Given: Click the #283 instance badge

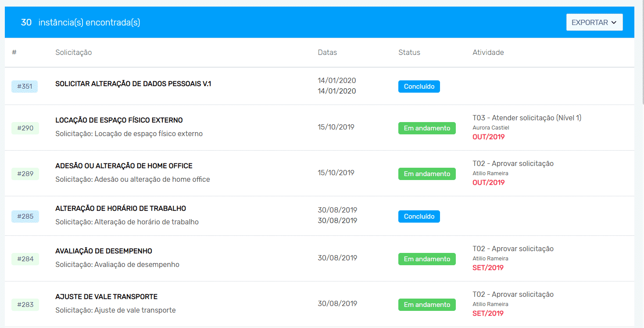Looking at the screenshot, I should 25,304.
